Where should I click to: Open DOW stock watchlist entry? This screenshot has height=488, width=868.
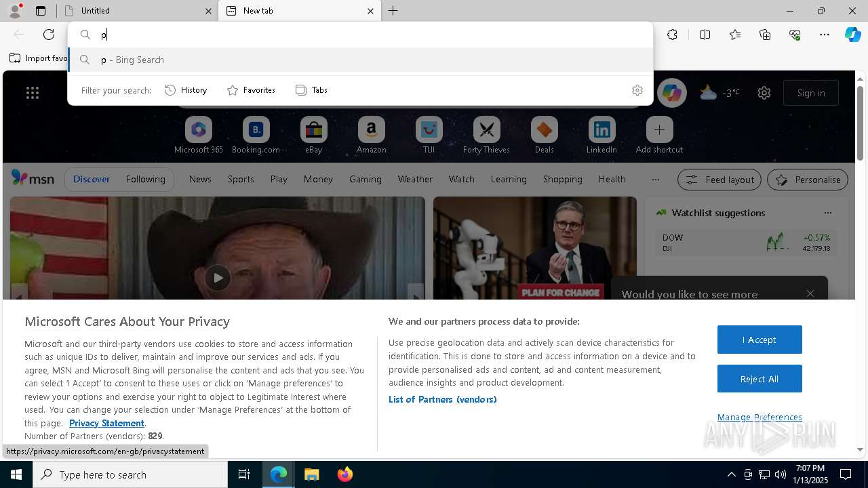(x=746, y=243)
